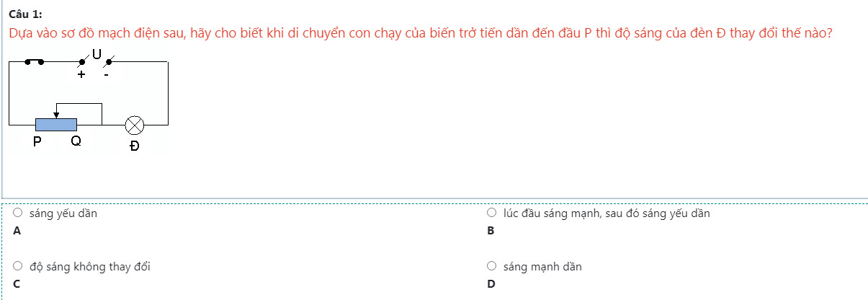Click the closed switch symbol in the circuit

point(34,62)
